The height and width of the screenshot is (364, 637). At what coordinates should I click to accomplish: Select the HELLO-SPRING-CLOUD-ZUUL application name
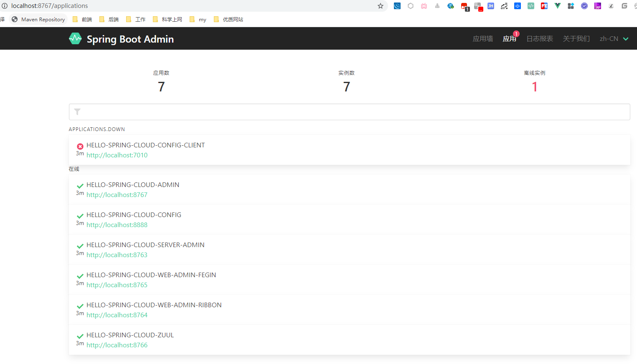[x=130, y=335]
